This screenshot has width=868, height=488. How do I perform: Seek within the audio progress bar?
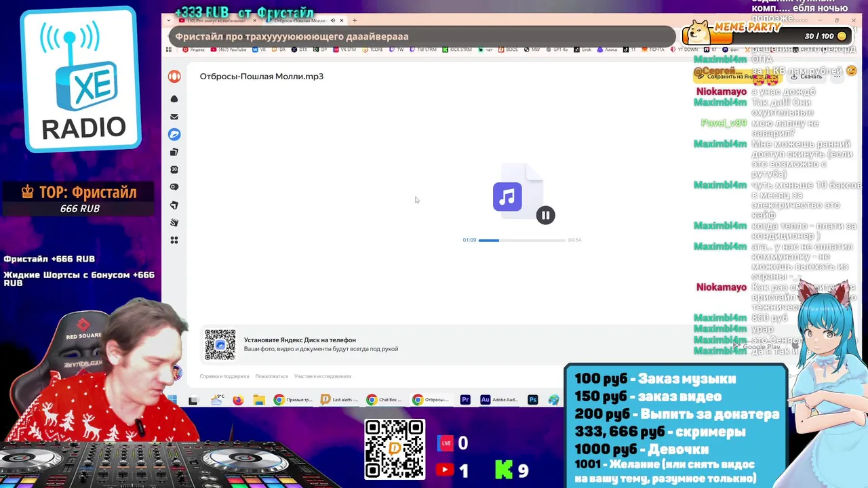point(522,240)
